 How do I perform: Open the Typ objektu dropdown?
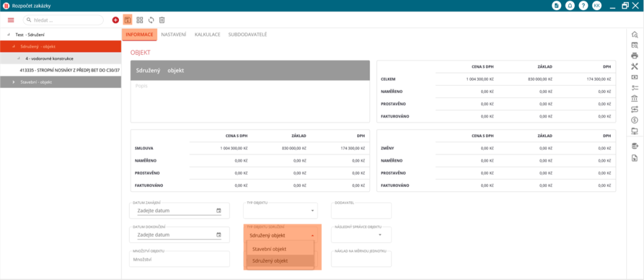click(313, 211)
